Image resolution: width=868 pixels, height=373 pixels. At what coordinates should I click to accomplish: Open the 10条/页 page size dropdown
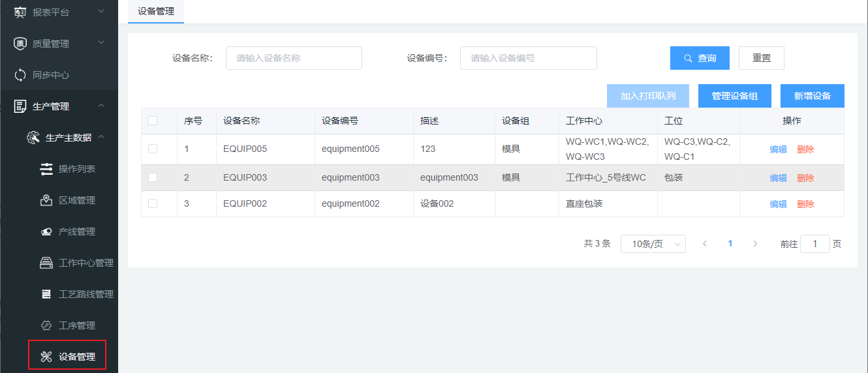click(x=653, y=244)
